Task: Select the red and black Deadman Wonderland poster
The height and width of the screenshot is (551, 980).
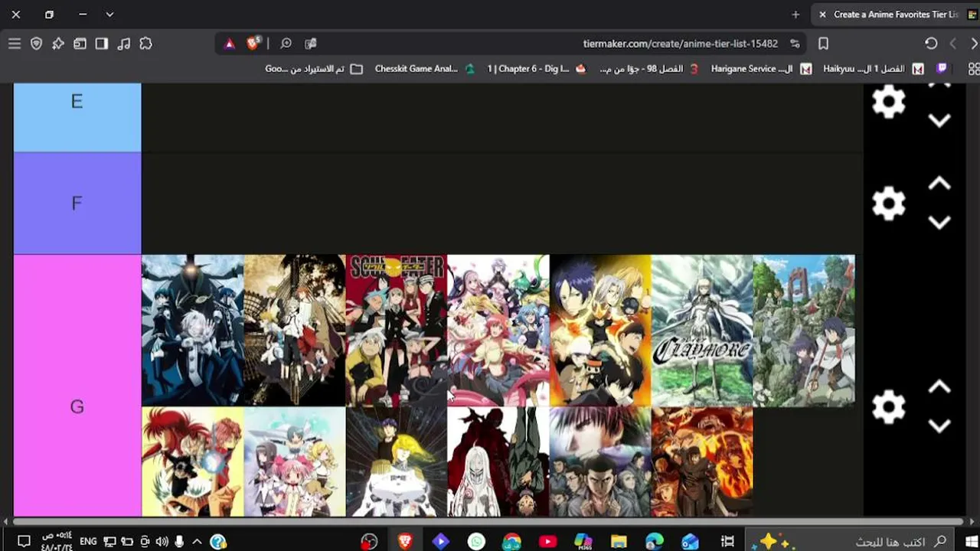Action: pos(498,462)
